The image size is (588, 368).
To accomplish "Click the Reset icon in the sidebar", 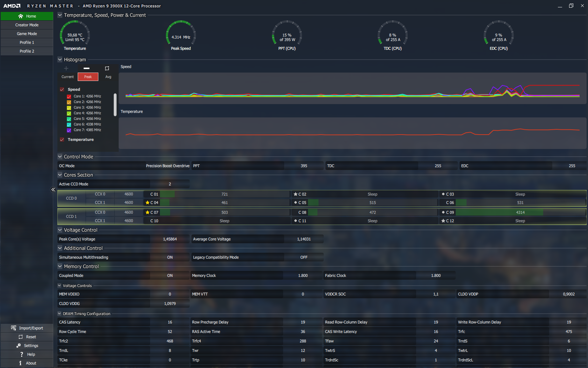I will pyautogui.click(x=21, y=337).
